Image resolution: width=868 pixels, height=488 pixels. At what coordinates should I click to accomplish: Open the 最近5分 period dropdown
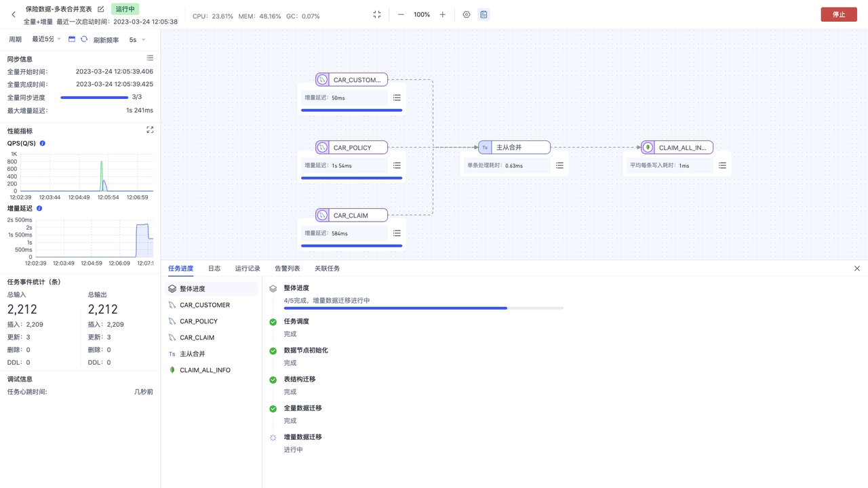[46, 39]
